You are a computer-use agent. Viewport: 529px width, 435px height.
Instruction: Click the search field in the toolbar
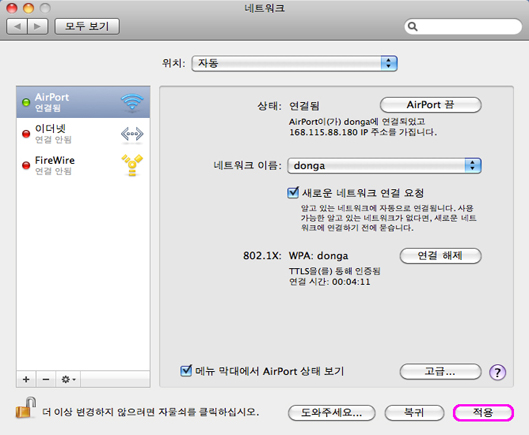click(x=463, y=26)
